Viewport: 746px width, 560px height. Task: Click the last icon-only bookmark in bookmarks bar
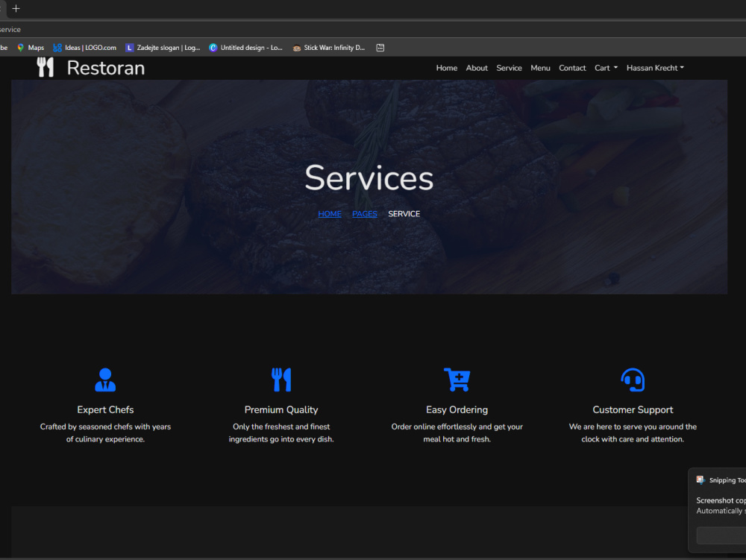tap(380, 48)
